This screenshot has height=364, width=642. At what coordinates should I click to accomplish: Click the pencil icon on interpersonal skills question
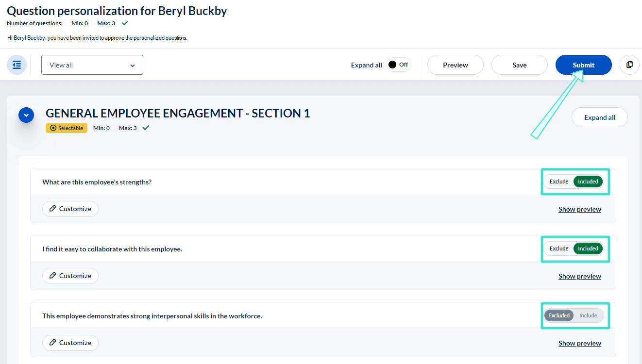(x=53, y=343)
